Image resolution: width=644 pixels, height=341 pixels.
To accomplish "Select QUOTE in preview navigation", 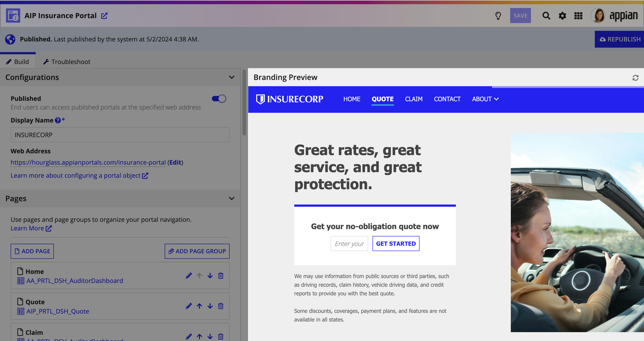I will pos(382,99).
